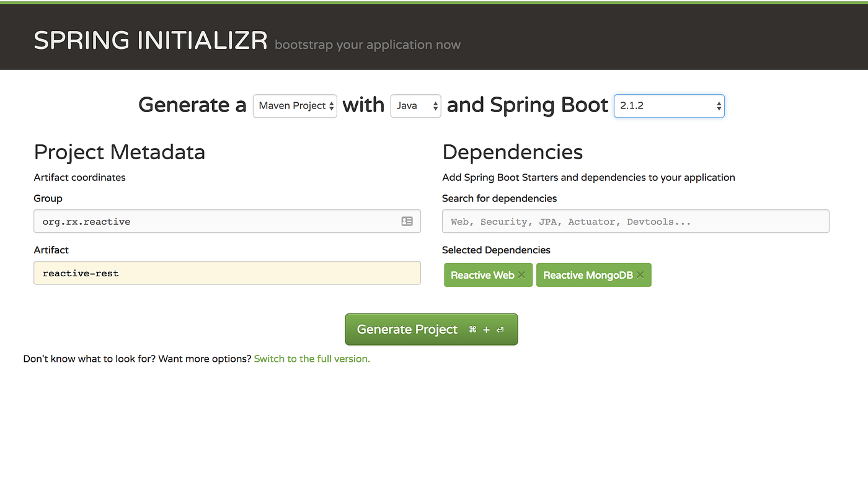This screenshot has height=485, width=868.
Task: Remove the Reactive Web dependency via its X
Action: (x=521, y=276)
